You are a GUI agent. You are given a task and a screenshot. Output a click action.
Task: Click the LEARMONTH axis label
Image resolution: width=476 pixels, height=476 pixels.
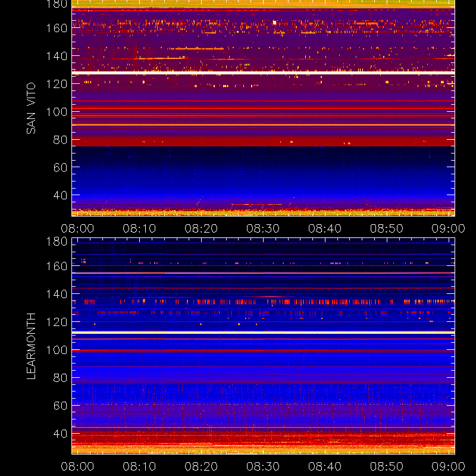pos(31,346)
